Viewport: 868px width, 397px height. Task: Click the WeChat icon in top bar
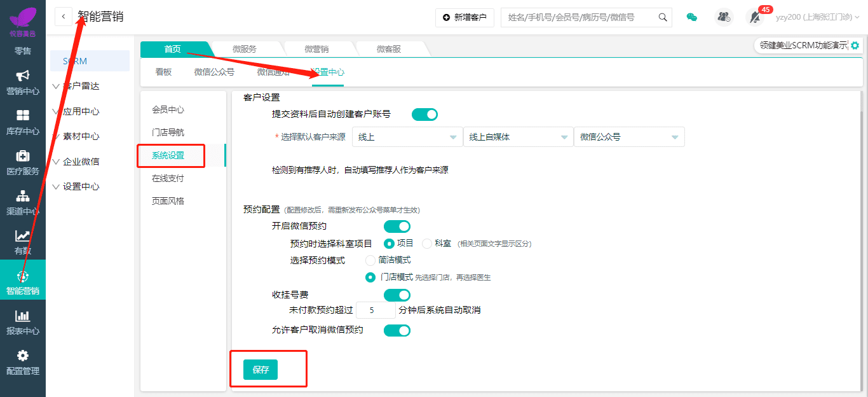[x=692, y=17]
